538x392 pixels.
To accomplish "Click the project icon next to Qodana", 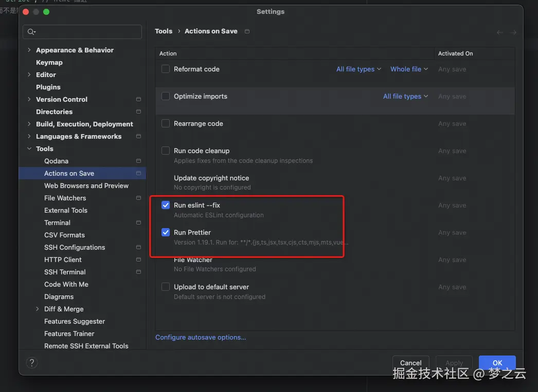I will coord(139,161).
